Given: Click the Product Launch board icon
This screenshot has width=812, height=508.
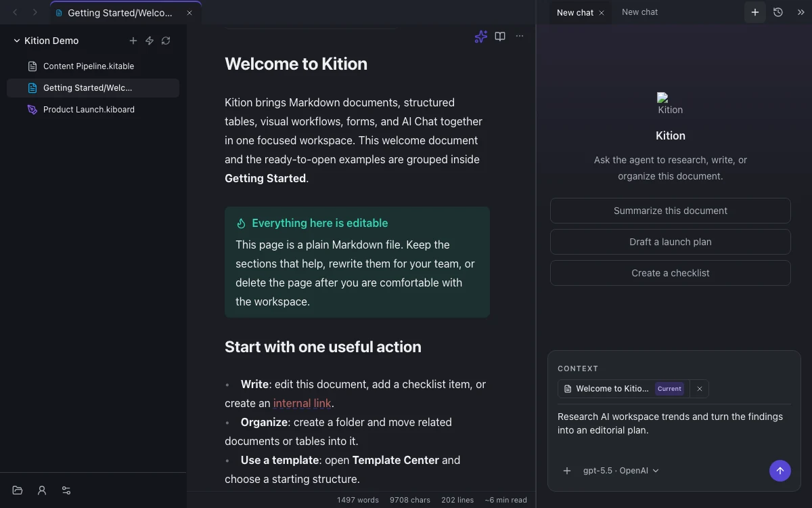Looking at the screenshot, I should point(32,110).
